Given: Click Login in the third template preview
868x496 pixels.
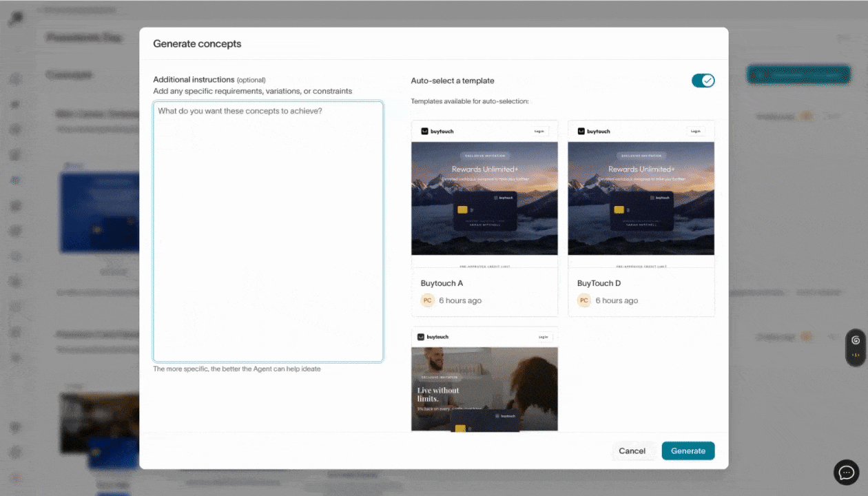Looking at the screenshot, I should [543, 337].
